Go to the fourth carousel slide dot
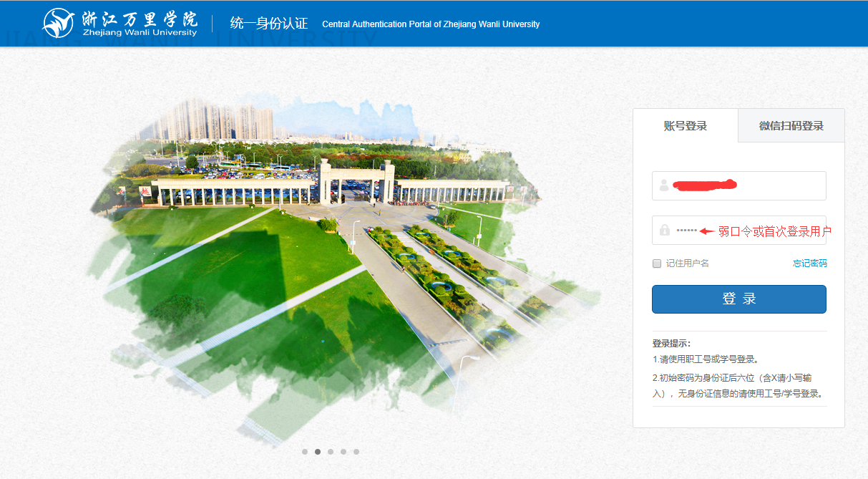The height and width of the screenshot is (479, 868). [343, 452]
